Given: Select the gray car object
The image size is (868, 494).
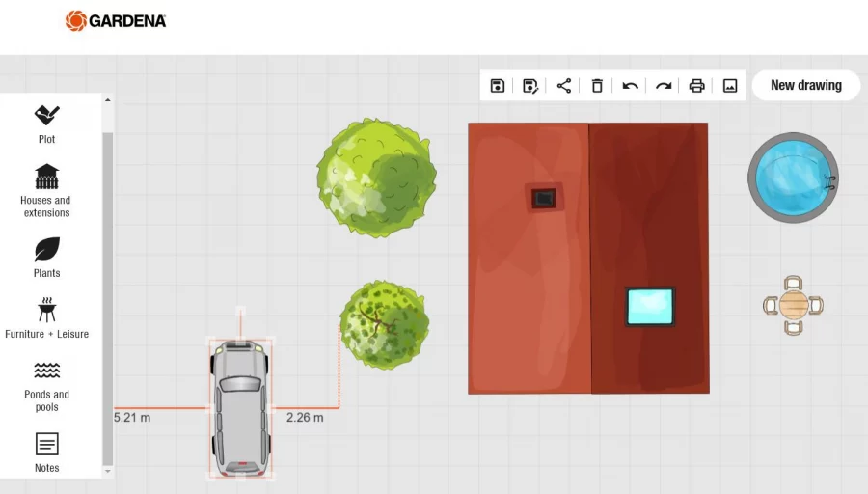Looking at the screenshot, I should (241, 408).
